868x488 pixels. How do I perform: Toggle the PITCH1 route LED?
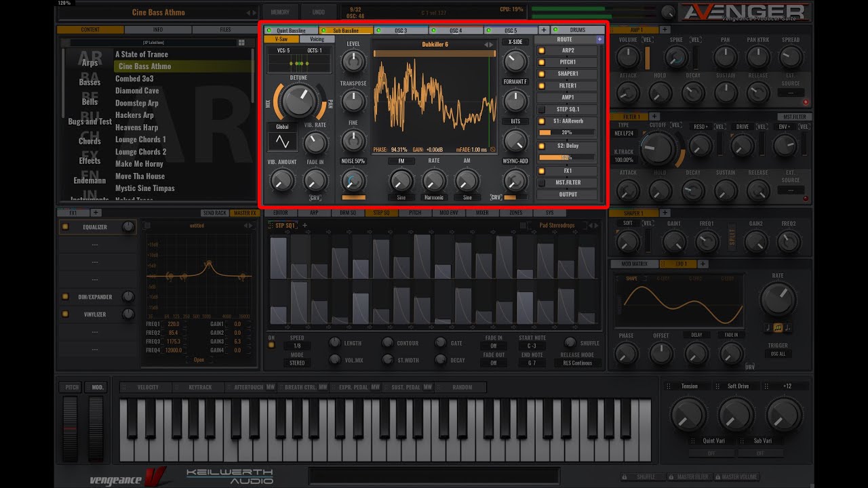coord(542,62)
